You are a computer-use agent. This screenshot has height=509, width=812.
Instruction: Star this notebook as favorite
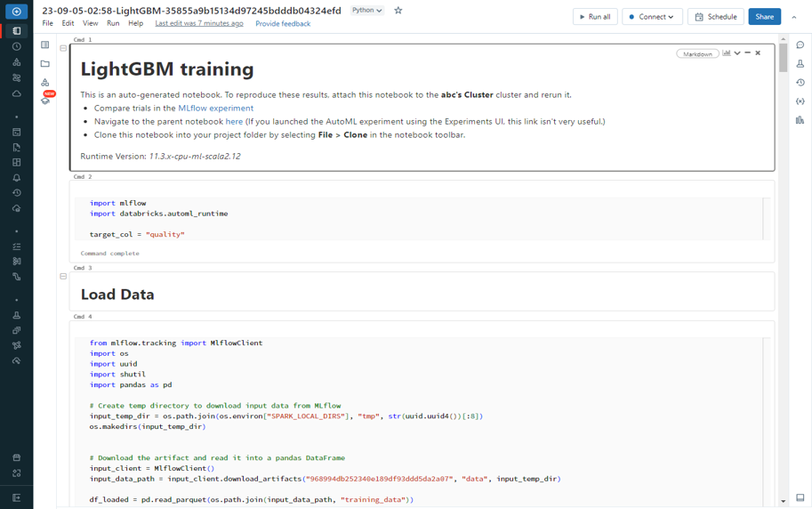point(398,11)
